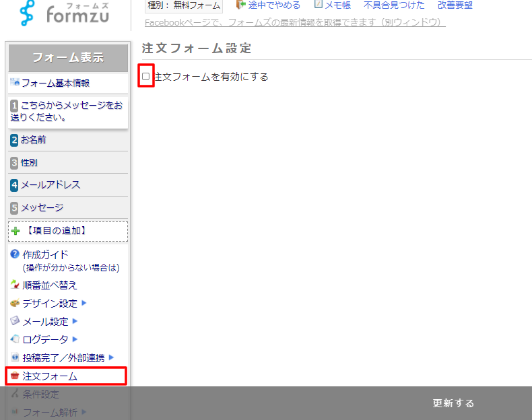The width and height of the screenshot is (532, 420).
Task: Select the メールアドレス form item
Action: tap(50, 184)
